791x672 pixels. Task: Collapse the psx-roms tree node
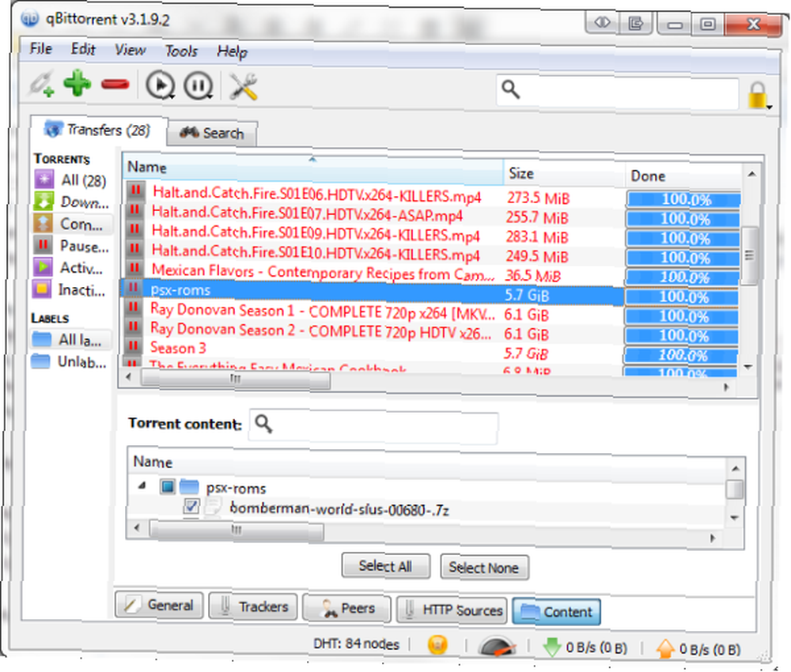(x=142, y=485)
